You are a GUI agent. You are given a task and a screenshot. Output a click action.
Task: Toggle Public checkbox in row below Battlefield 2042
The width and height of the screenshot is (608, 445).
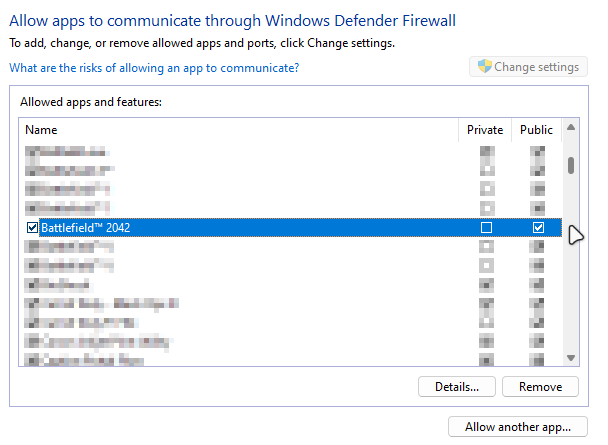coord(538,247)
